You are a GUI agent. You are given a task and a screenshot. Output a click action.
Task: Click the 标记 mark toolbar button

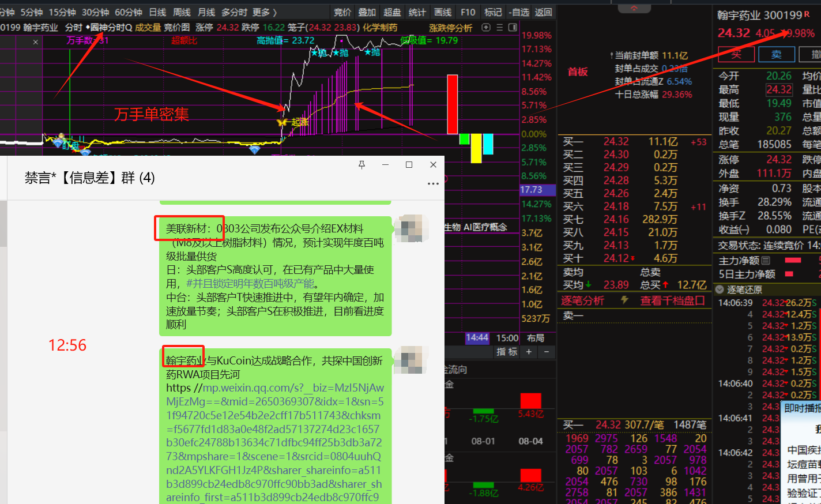[x=493, y=12]
